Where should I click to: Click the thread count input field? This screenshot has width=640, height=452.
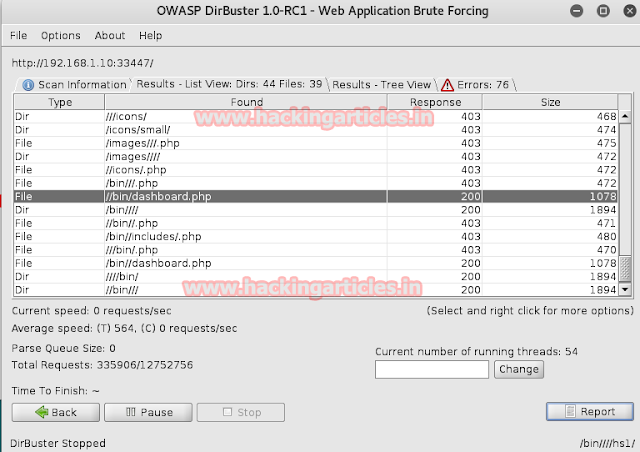pos(432,369)
